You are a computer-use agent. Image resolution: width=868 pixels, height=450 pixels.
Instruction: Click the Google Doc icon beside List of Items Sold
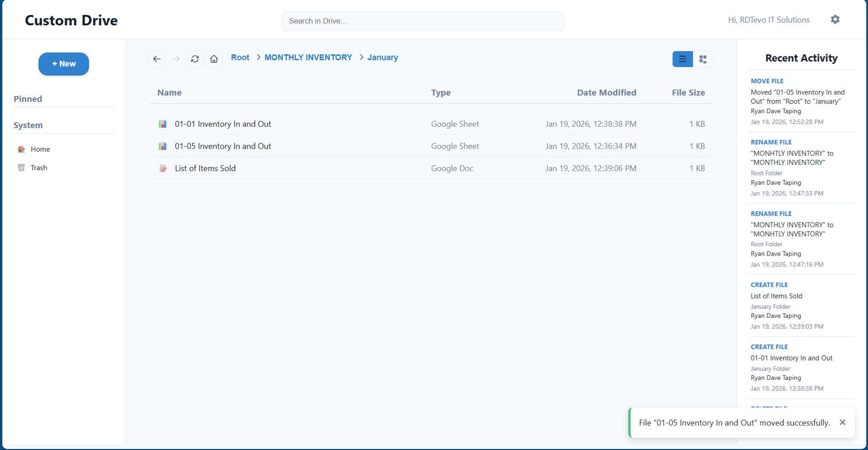click(x=163, y=168)
